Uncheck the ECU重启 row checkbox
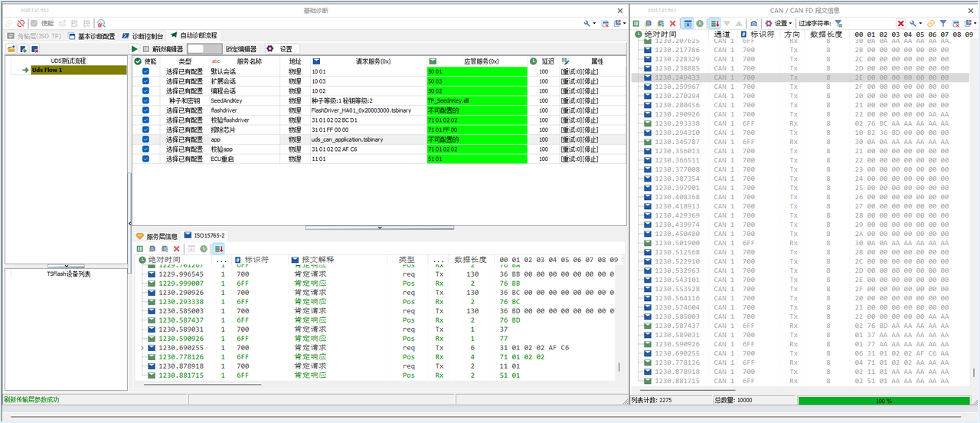Screen dimensions: 980x423 (145, 159)
